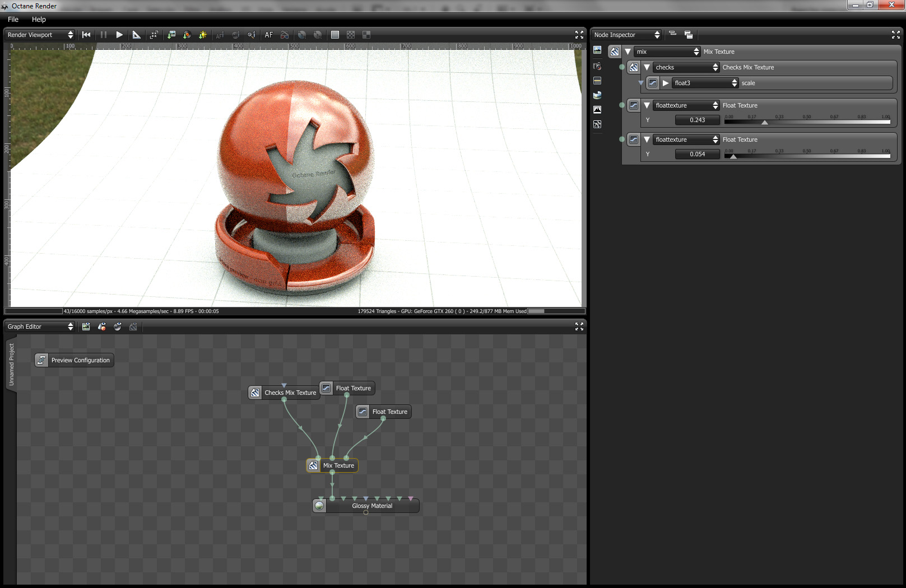
Task: Click the Y value field showing 0.054
Action: [698, 154]
